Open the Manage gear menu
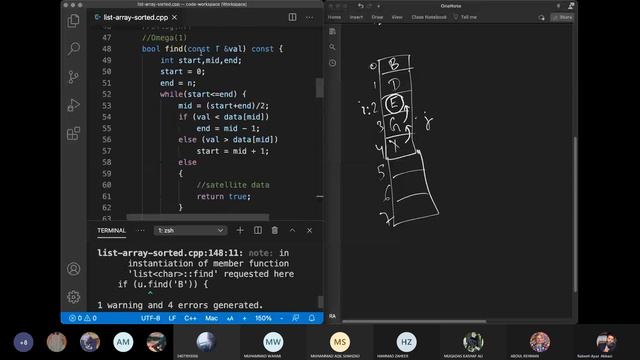The height and width of the screenshot is (360, 640). point(73,297)
